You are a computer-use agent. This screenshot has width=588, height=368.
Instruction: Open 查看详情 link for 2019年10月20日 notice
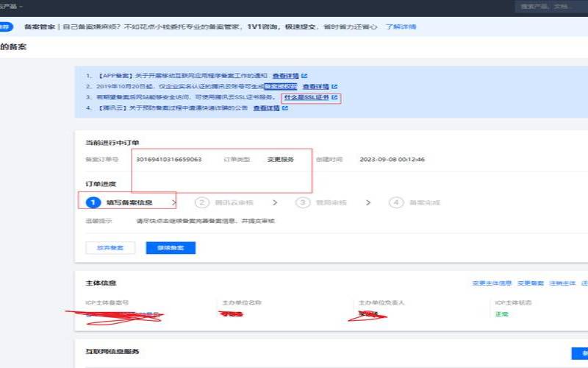tap(316, 86)
